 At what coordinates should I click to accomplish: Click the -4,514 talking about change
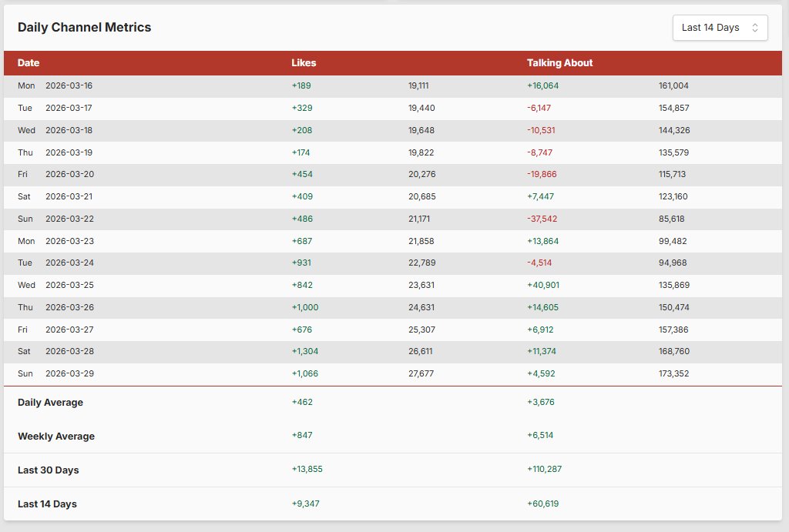(x=539, y=263)
